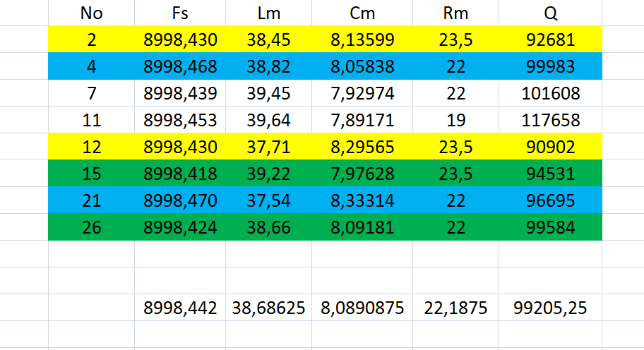Viewport: 644px width, 350px height.
Task: Click Q cell 117658
Action: click(550, 120)
